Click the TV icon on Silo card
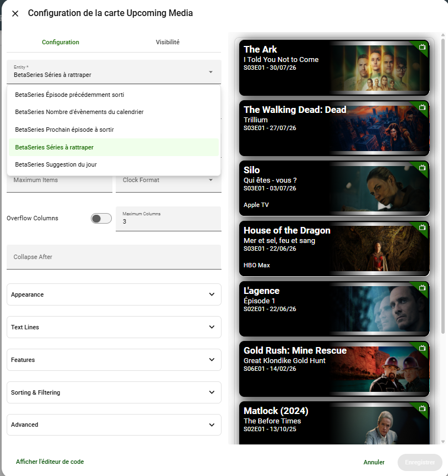The width and height of the screenshot is (448, 476). (x=422, y=168)
